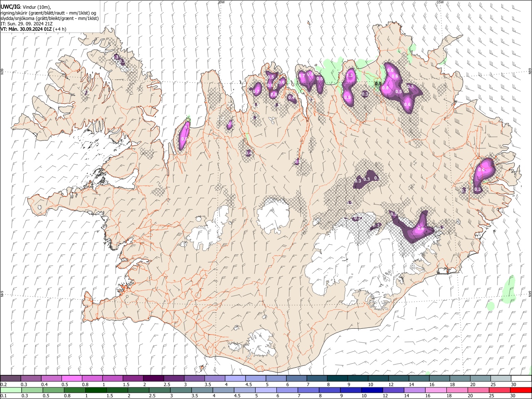This screenshot has width=532, height=399.
Task: Click the snow scale swatch between 12 and 14
Action: pos(399,378)
